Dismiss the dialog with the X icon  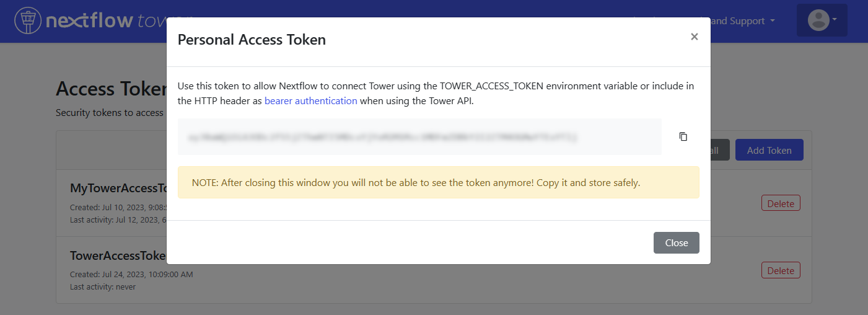pos(694,37)
